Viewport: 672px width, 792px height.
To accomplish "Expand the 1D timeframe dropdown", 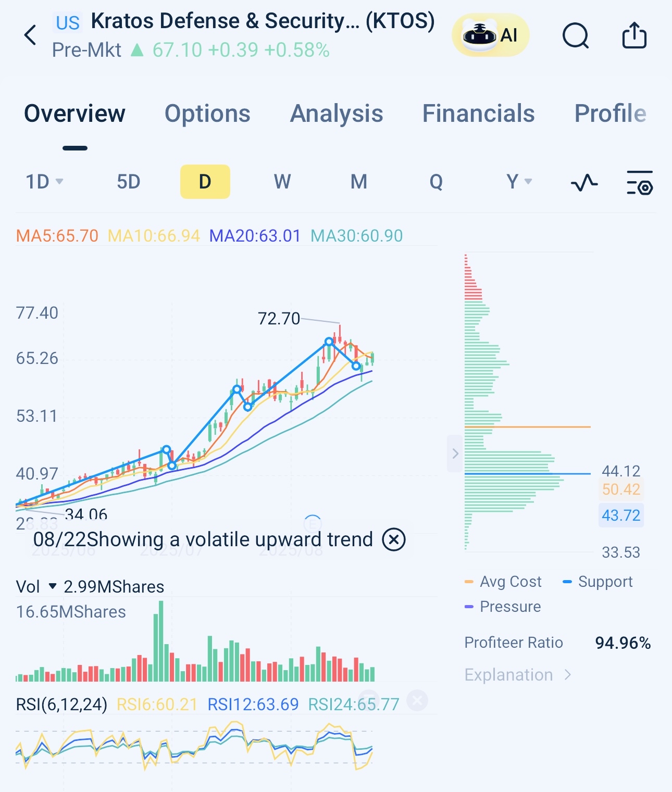I will point(44,182).
